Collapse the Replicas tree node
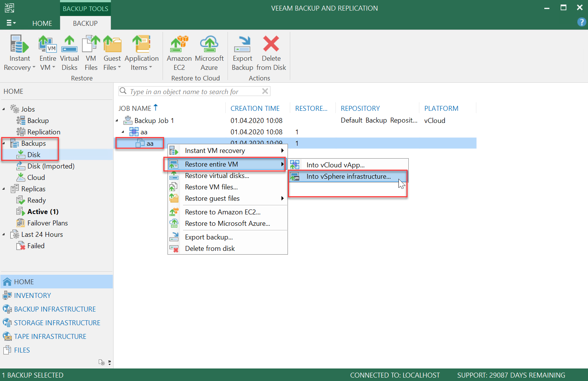 4,189
